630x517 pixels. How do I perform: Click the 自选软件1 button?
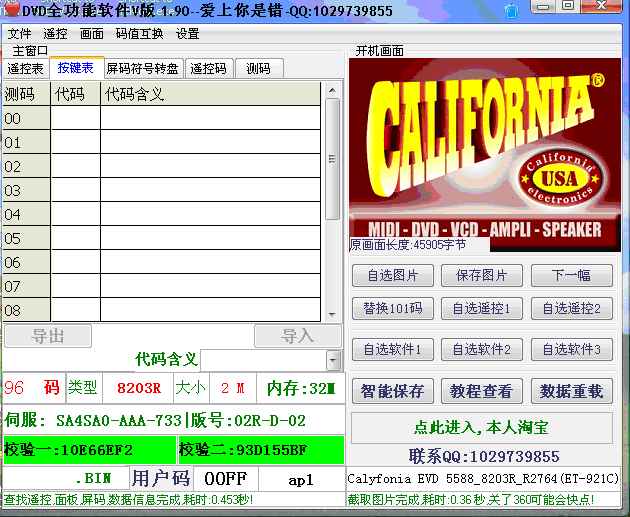coord(393,349)
